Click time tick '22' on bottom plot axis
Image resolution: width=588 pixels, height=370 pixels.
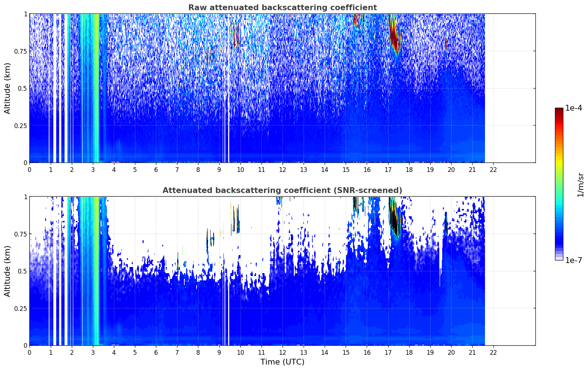point(493,352)
